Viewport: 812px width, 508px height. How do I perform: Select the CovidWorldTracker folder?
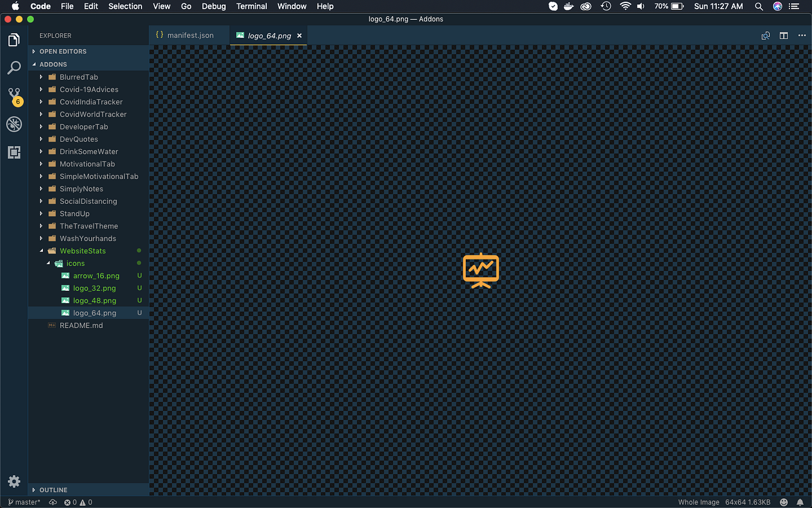pyautogui.click(x=89, y=114)
